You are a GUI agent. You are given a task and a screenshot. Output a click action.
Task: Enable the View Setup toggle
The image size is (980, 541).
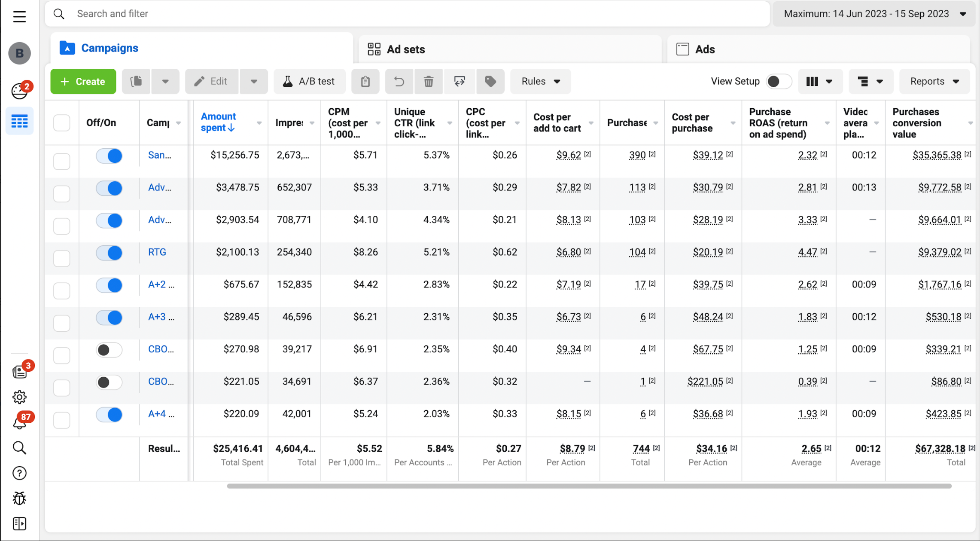pos(778,81)
